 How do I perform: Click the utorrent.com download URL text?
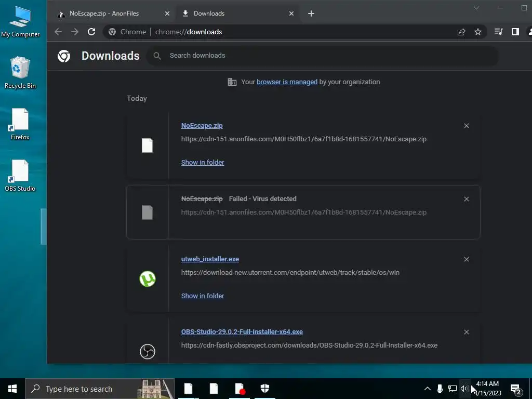click(290, 272)
